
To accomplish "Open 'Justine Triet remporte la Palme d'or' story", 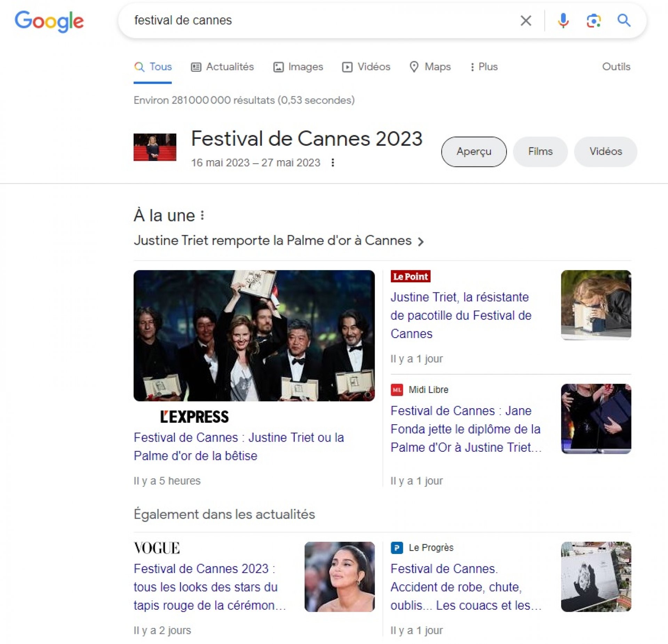I will [272, 241].
